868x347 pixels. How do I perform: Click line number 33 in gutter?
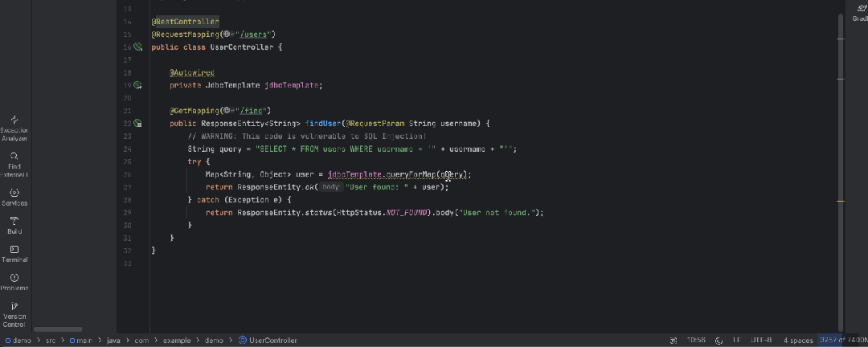(x=127, y=263)
